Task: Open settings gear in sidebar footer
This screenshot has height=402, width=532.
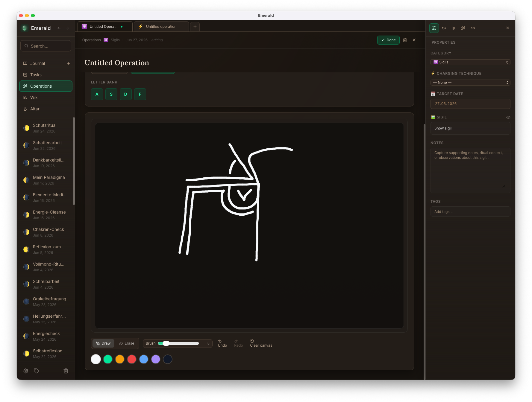Action: pos(26,371)
